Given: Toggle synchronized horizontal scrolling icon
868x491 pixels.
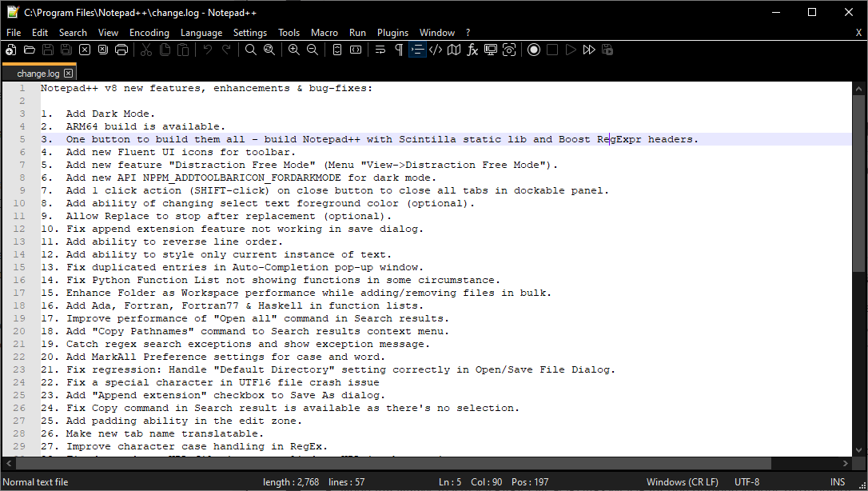Looking at the screenshot, I should pos(356,50).
